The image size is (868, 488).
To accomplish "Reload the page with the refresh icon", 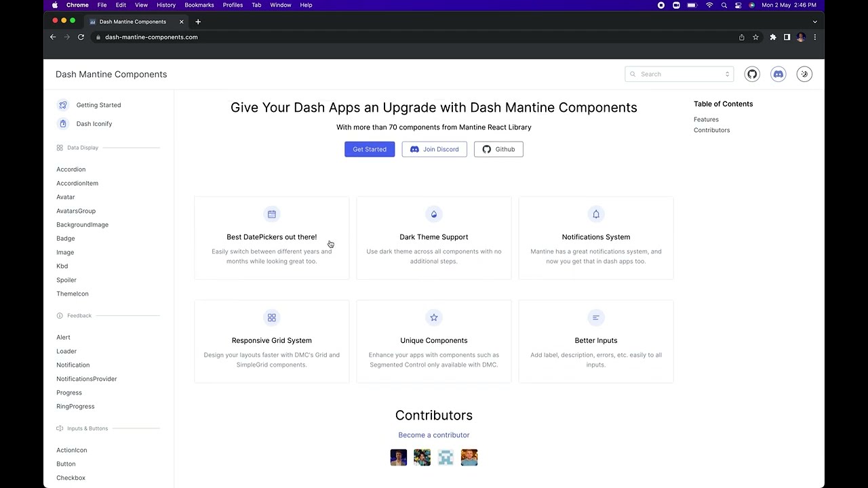I will click(81, 37).
